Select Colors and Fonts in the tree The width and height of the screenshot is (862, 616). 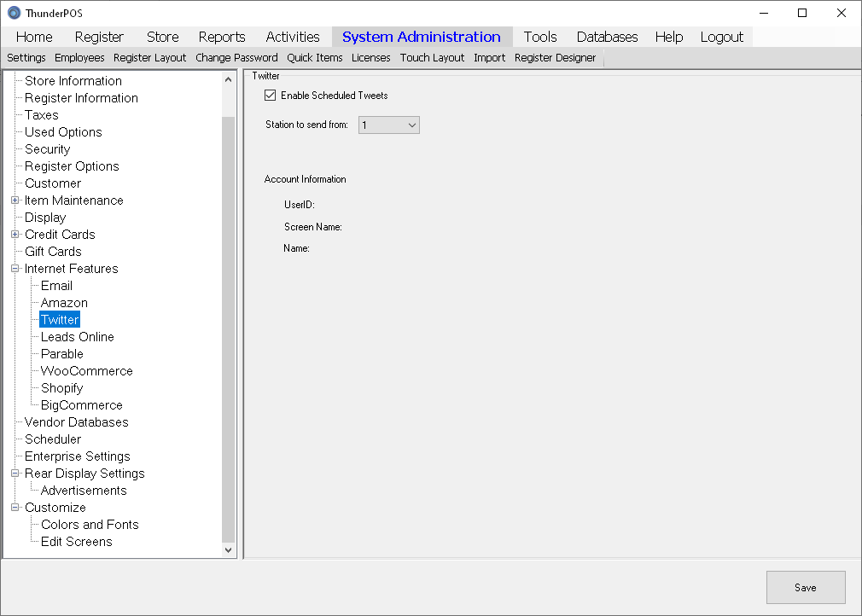(90, 524)
